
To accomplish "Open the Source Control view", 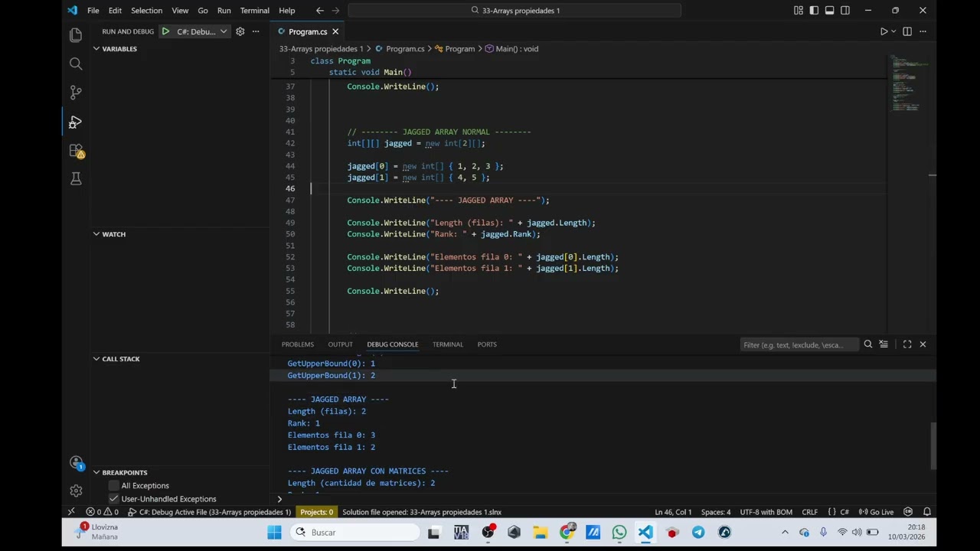I will point(76,93).
